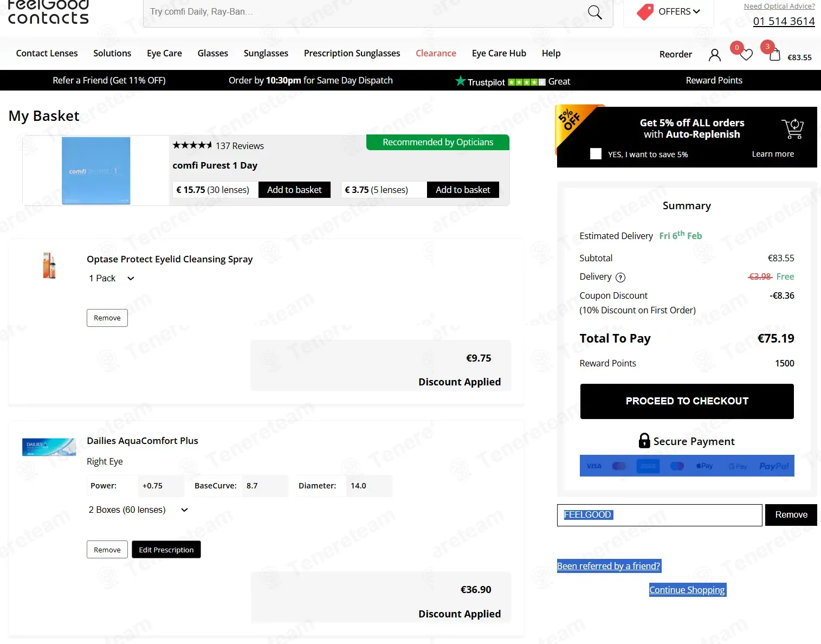Viewport: 821px width, 644px height.
Task: Open the Sunglasses menu
Action: point(266,53)
